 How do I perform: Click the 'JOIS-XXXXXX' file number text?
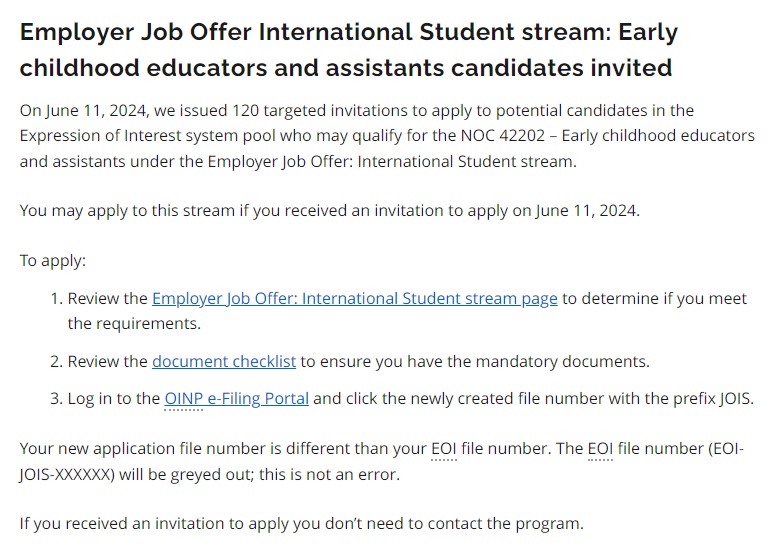64,474
